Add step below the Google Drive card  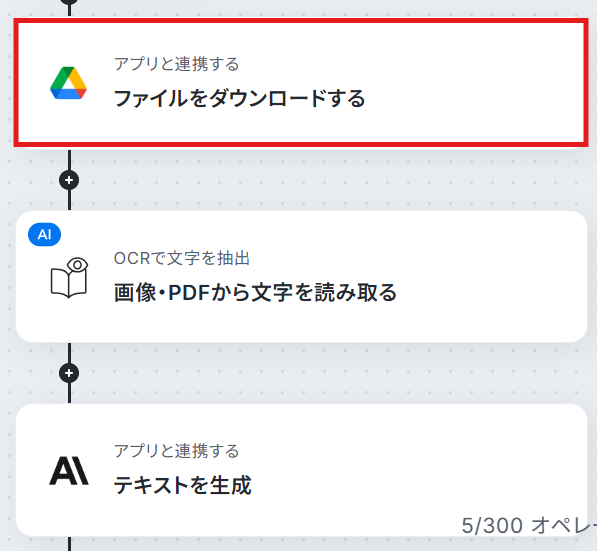click(69, 180)
